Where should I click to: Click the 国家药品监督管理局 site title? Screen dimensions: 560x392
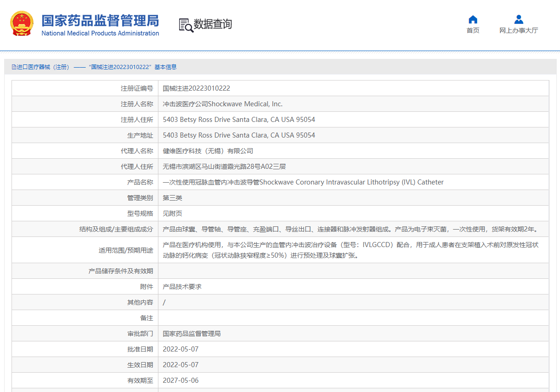tap(100, 20)
